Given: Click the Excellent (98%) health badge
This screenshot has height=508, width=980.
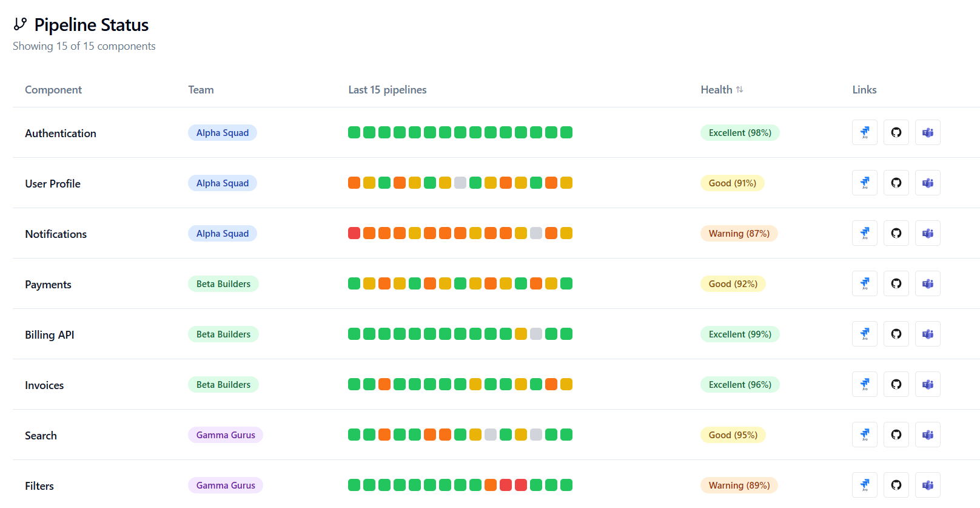Looking at the screenshot, I should pos(740,132).
